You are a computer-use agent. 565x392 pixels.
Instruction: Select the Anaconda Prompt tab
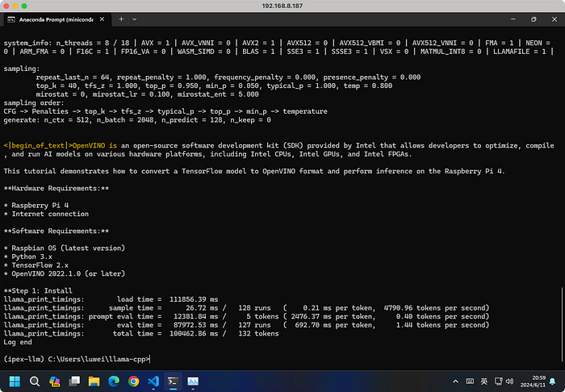[x=56, y=19]
